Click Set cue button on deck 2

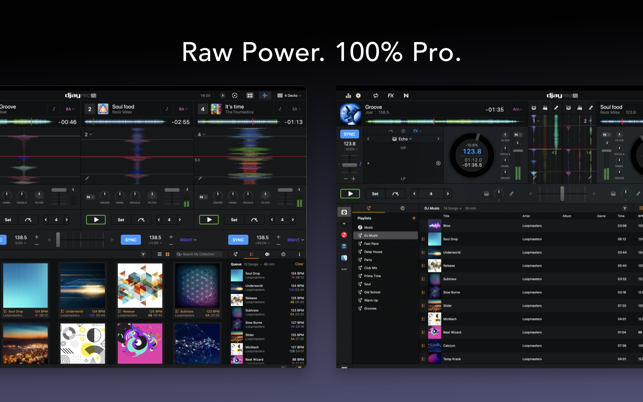pos(121,220)
